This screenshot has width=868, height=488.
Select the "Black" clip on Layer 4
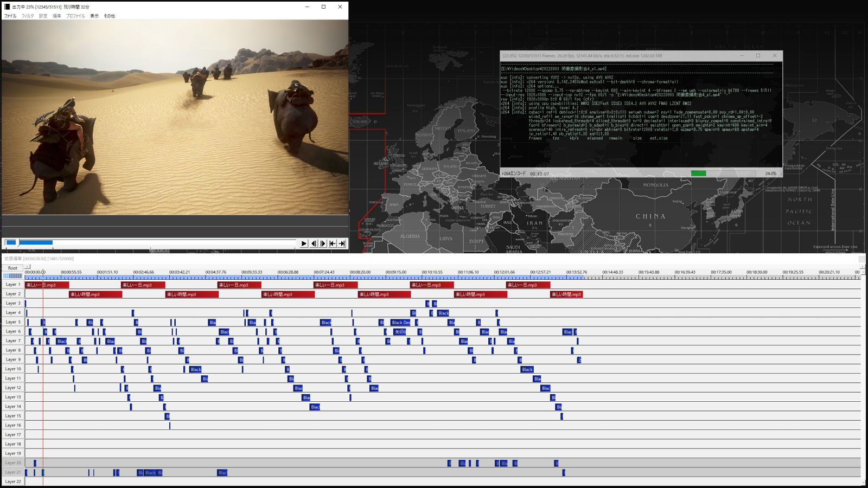coord(443,313)
